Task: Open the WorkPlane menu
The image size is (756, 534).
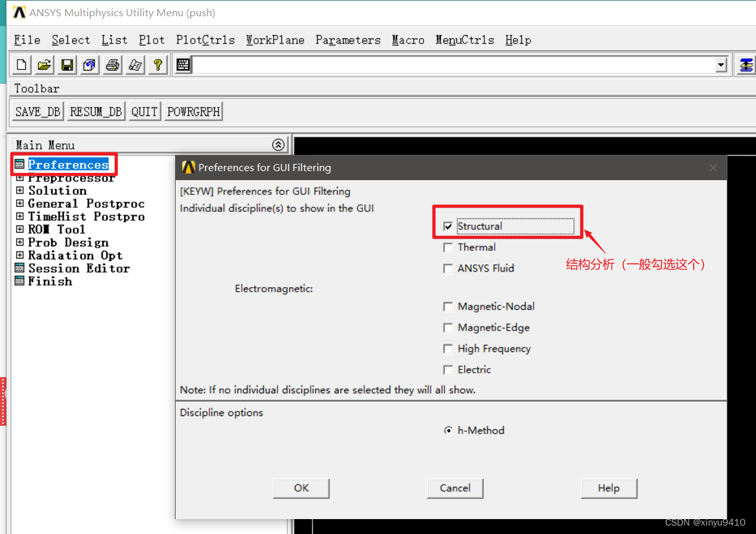Action: click(x=275, y=40)
